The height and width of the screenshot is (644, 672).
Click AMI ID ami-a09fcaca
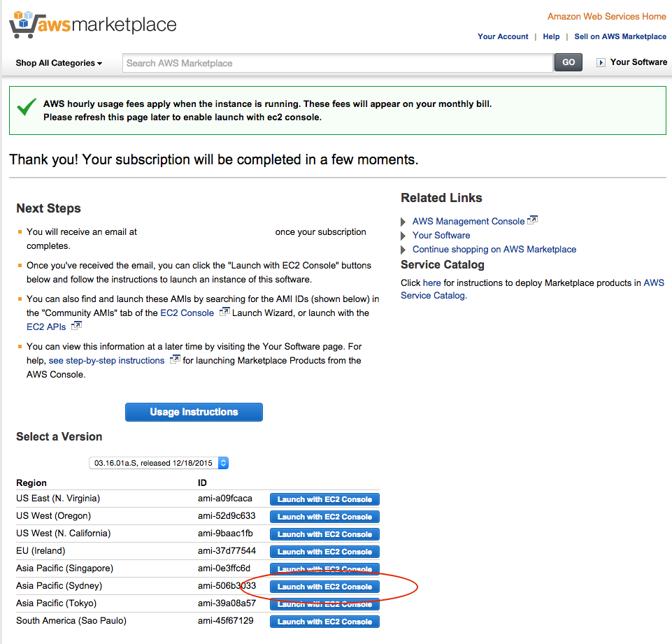pyautogui.click(x=225, y=499)
